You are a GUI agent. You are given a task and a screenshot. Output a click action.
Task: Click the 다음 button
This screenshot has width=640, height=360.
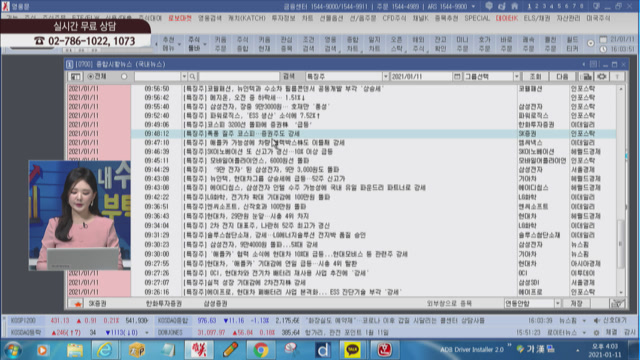point(562,76)
